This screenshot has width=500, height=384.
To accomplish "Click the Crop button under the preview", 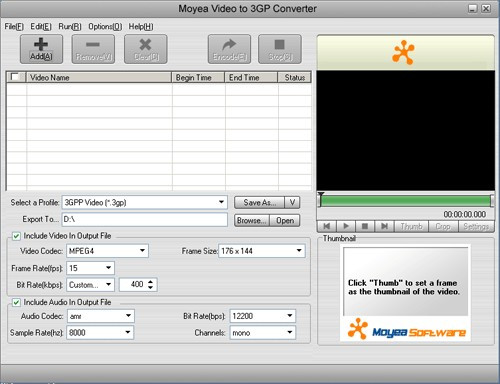I will click(x=443, y=226).
